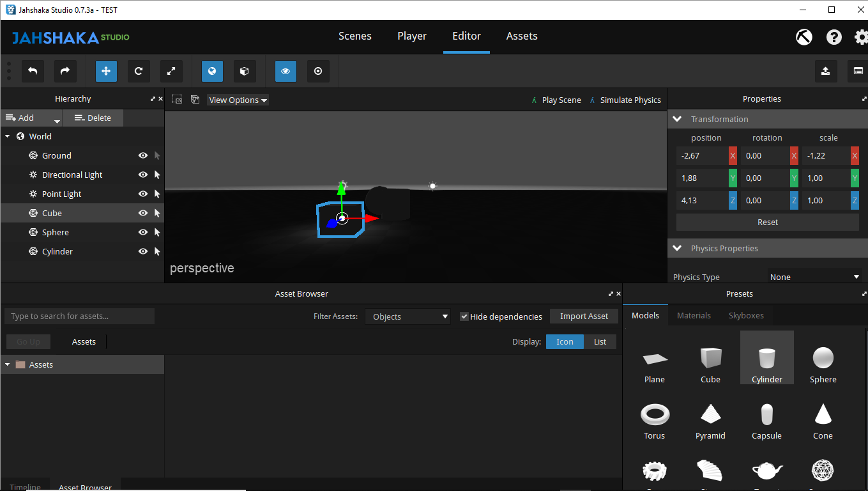Select the Scale gizmo tool
Image resolution: width=868 pixels, height=491 pixels.
(x=171, y=71)
